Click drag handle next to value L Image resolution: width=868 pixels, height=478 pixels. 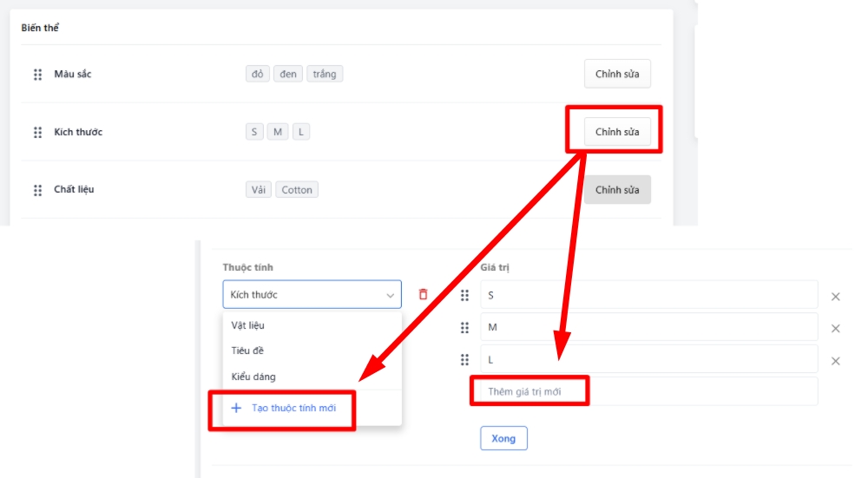(464, 360)
